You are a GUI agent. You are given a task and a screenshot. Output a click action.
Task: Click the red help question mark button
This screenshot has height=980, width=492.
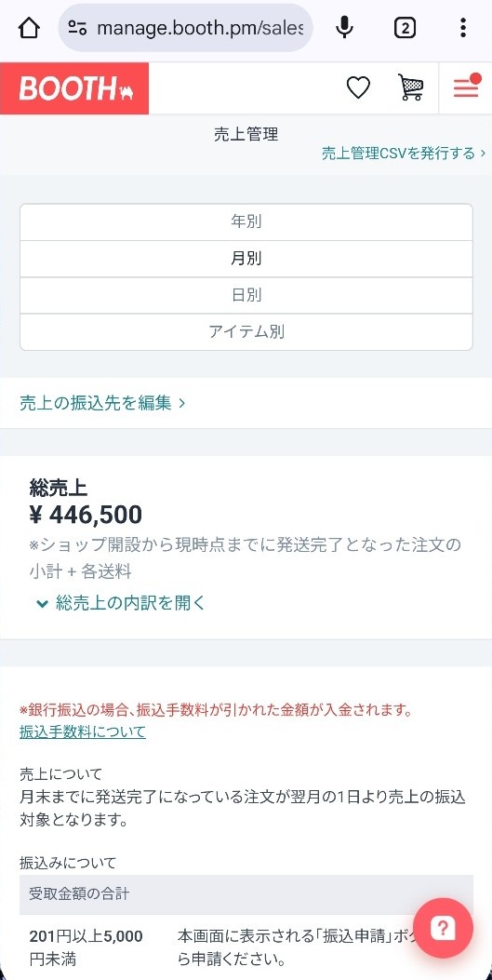[443, 928]
